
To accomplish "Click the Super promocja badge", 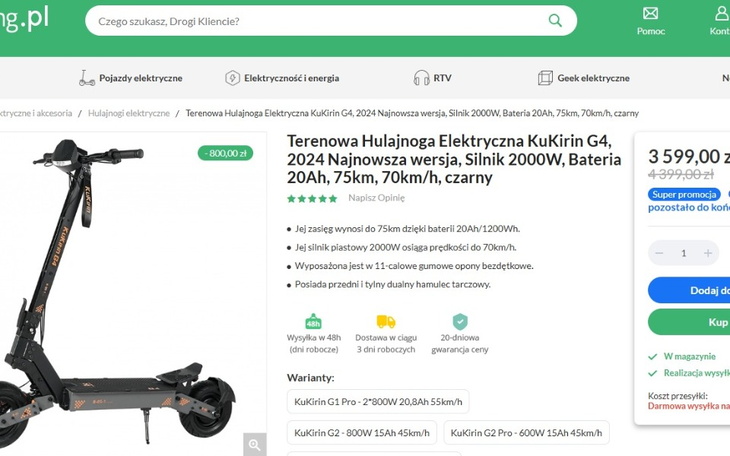I will click(684, 194).
